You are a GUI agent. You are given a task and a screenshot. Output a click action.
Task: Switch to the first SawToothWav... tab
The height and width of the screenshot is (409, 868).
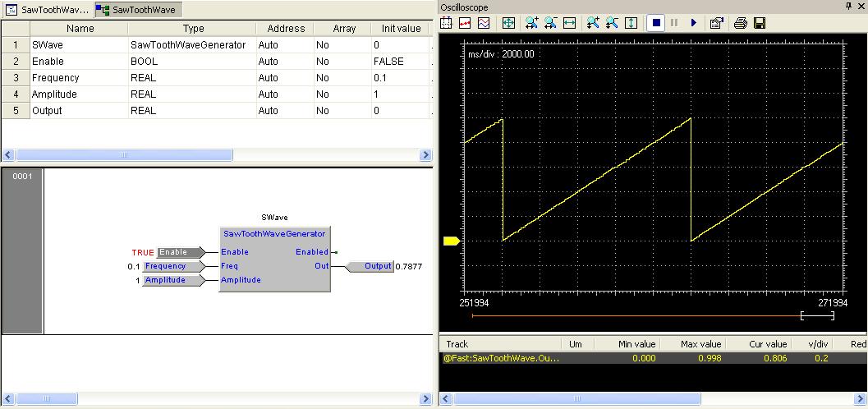(48, 9)
